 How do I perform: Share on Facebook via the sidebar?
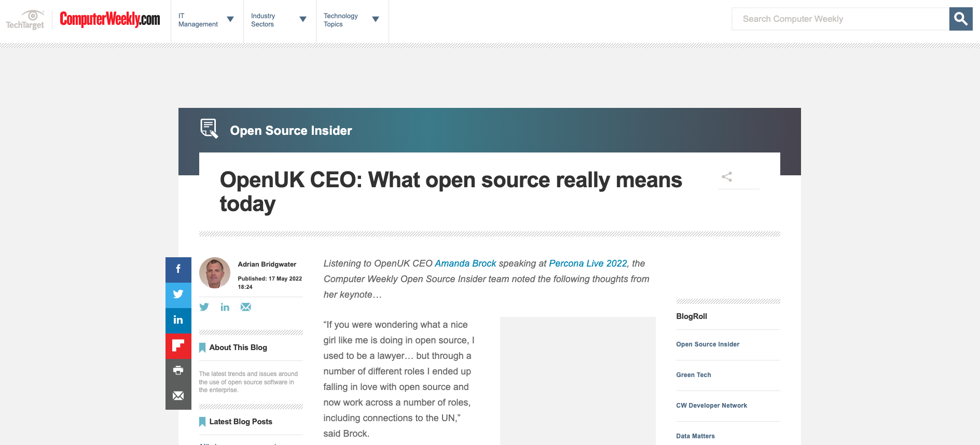pyautogui.click(x=178, y=270)
